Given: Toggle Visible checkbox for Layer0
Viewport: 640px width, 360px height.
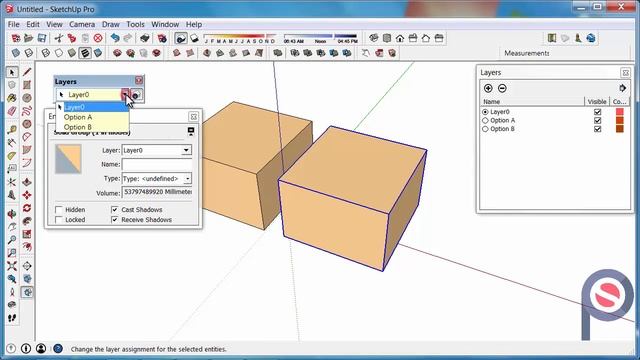Looking at the screenshot, I should tap(598, 112).
